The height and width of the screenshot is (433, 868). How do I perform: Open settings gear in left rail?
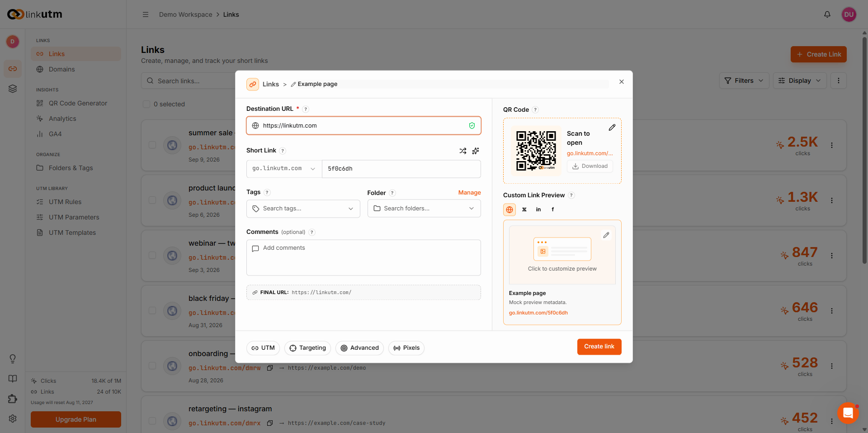[13, 419]
